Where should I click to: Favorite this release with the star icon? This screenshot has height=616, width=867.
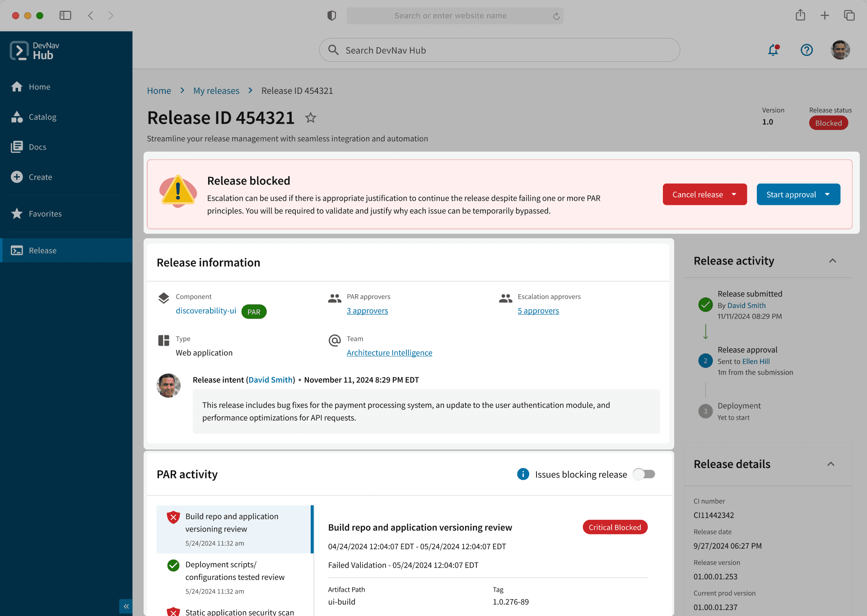click(x=310, y=118)
